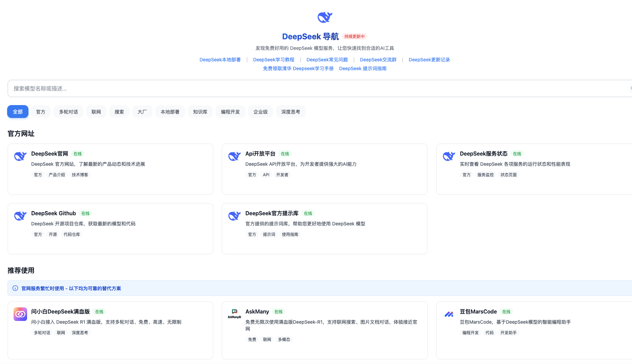Open the DeepSeek交流群 link

point(378,60)
